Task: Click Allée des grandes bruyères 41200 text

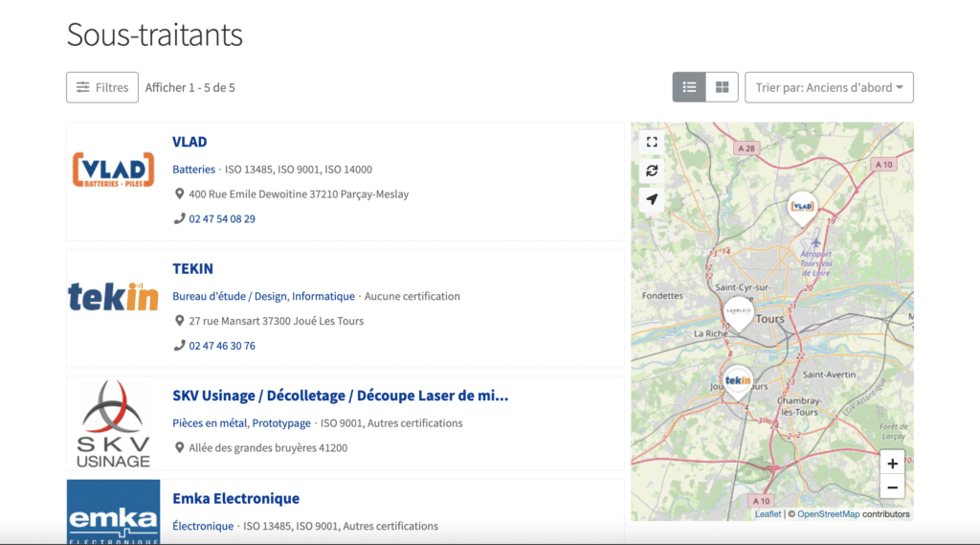Action: (268, 448)
